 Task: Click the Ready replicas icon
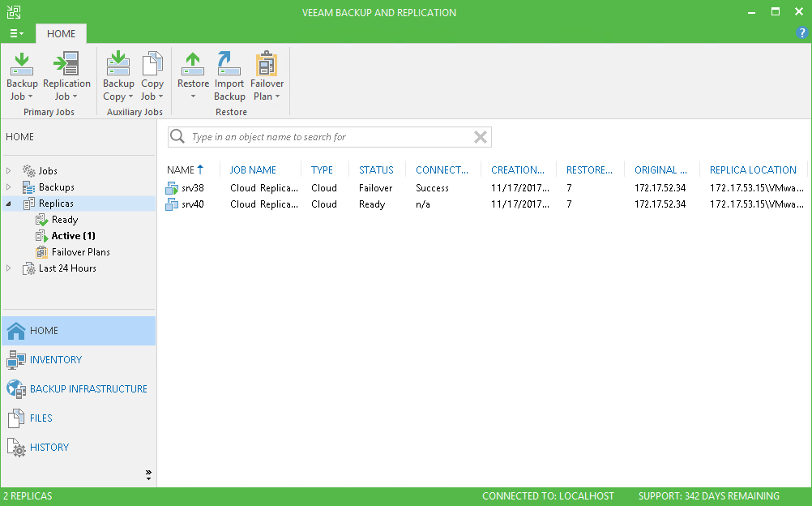[42, 220]
